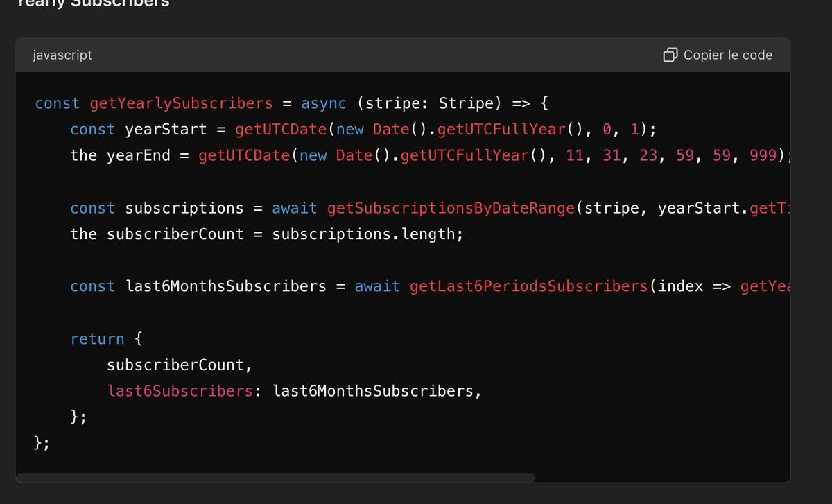The width and height of the screenshot is (832, 504).
Task: Click the last6Subscribers property key
Action: coord(180,391)
